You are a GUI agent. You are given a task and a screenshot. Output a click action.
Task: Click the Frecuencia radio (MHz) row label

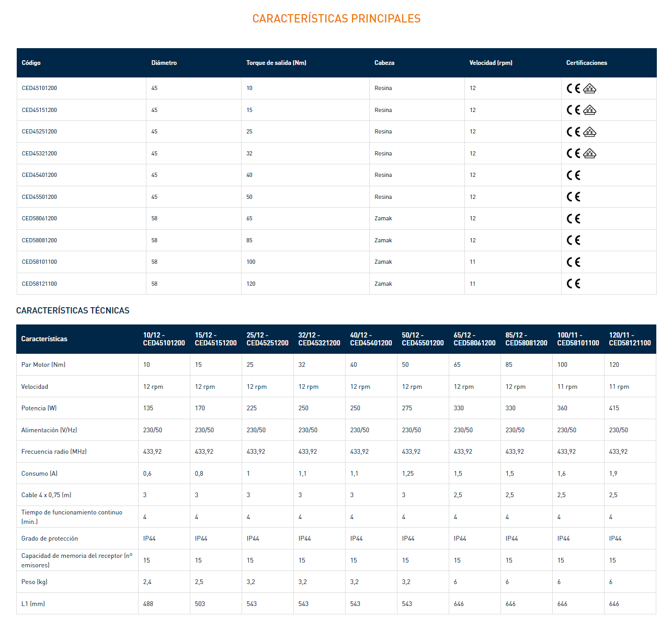(54, 452)
